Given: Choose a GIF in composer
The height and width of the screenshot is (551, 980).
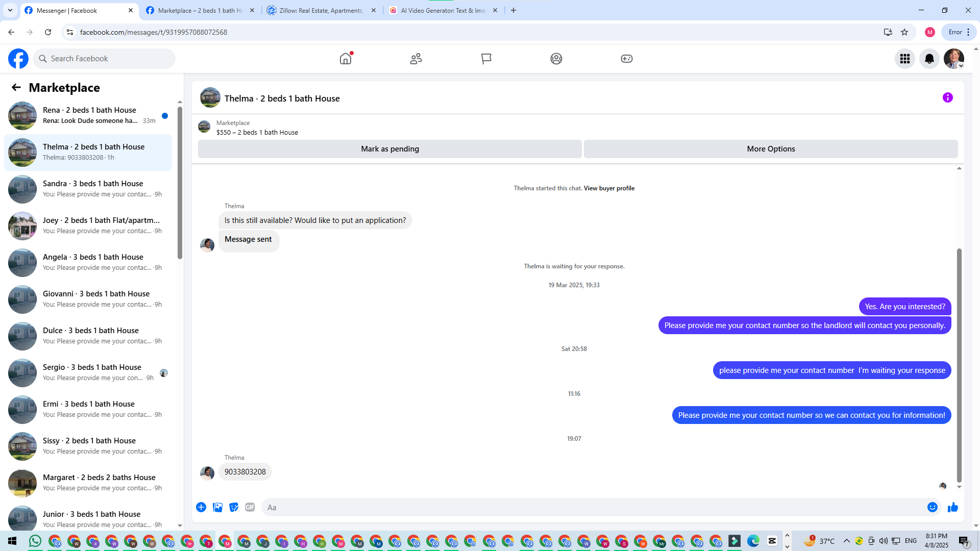Looking at the screenshot, I should pyautogui.click(x=250, y=507).
